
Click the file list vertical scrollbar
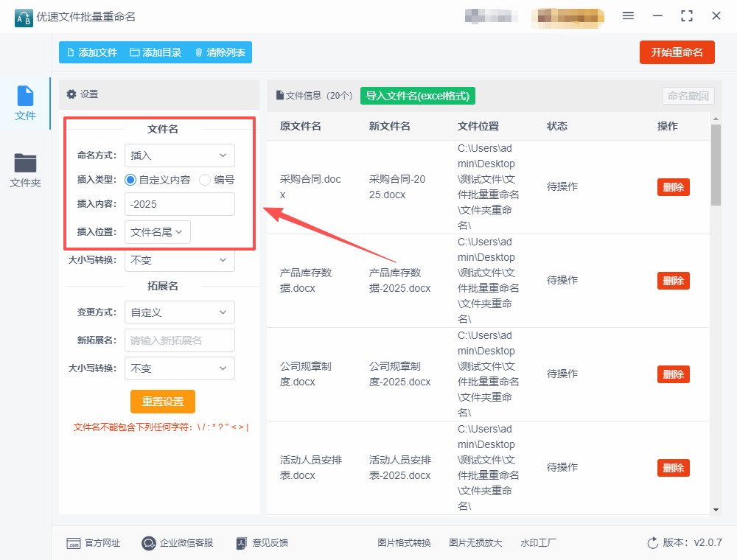716,165
